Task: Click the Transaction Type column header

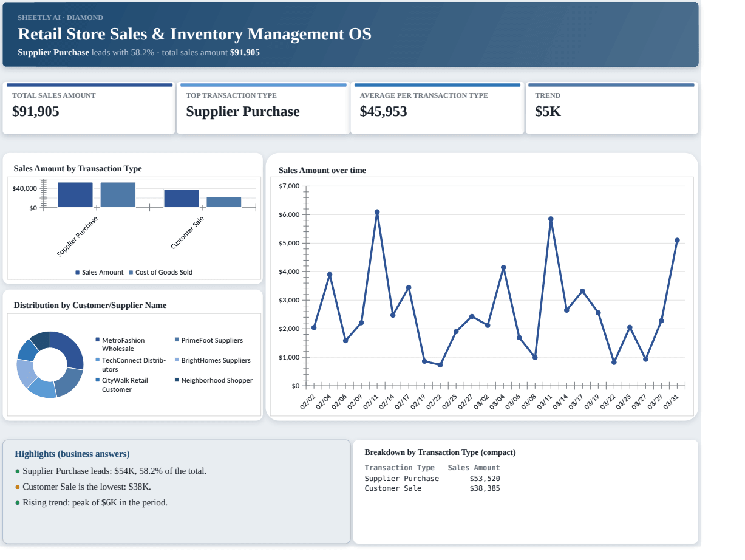Action: point(400,468)
